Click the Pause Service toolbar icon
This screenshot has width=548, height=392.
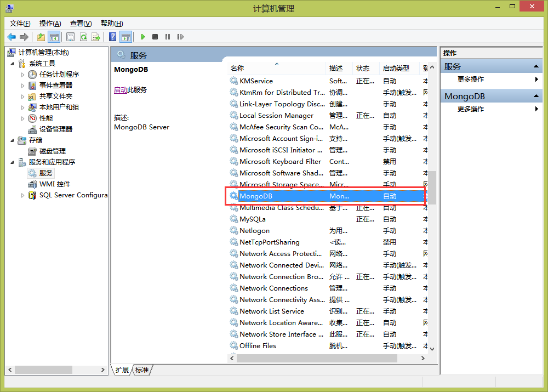pos(168,37)
